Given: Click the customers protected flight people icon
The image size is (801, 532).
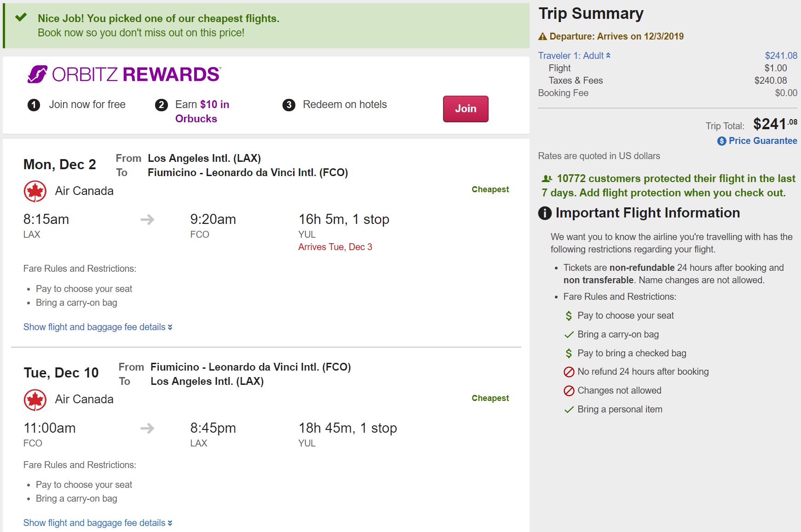Looking at the screenshot, I should tap(547, 179).
